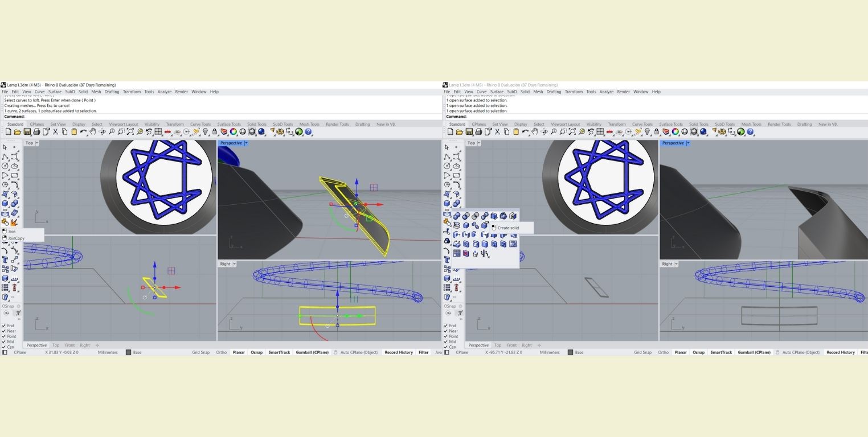
Task: Toggle the End osnap checkbox in left Rhino window
Action: click(3, 325)
